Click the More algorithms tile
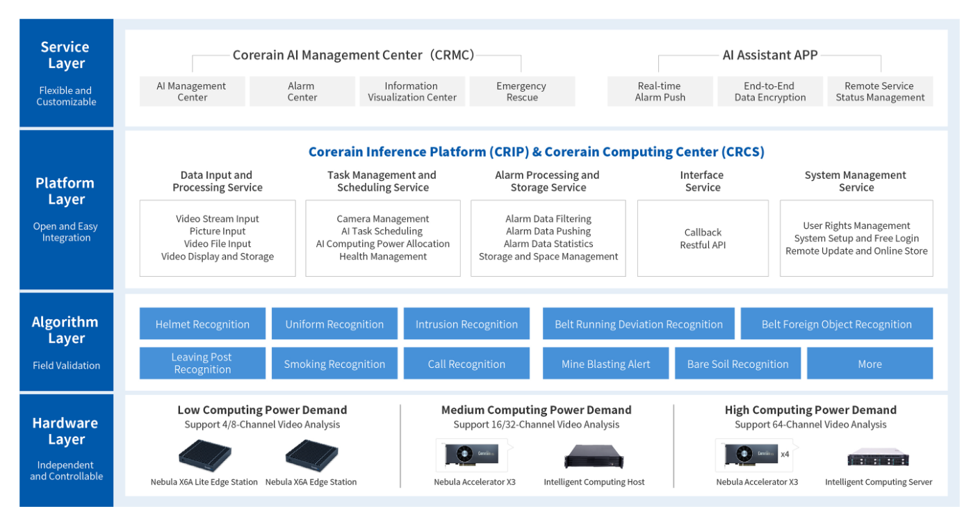This screenshot has width=980, height=525. pyautogui.click(x=870, y=364)
